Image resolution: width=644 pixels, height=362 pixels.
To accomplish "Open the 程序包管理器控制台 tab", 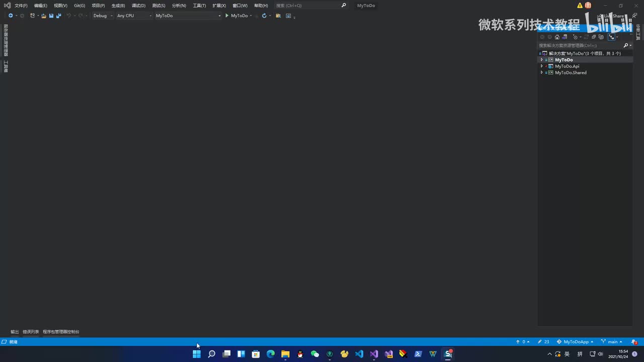I will point(61,332).
